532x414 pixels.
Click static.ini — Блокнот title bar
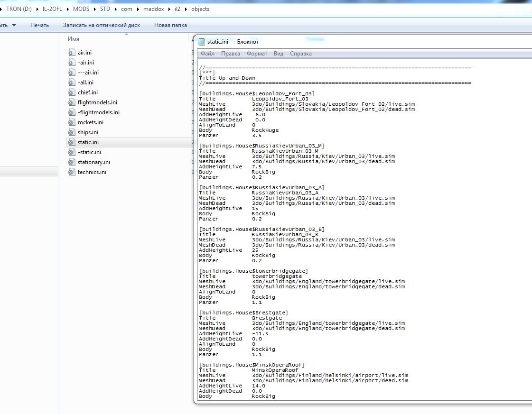(x=364, y=42)
